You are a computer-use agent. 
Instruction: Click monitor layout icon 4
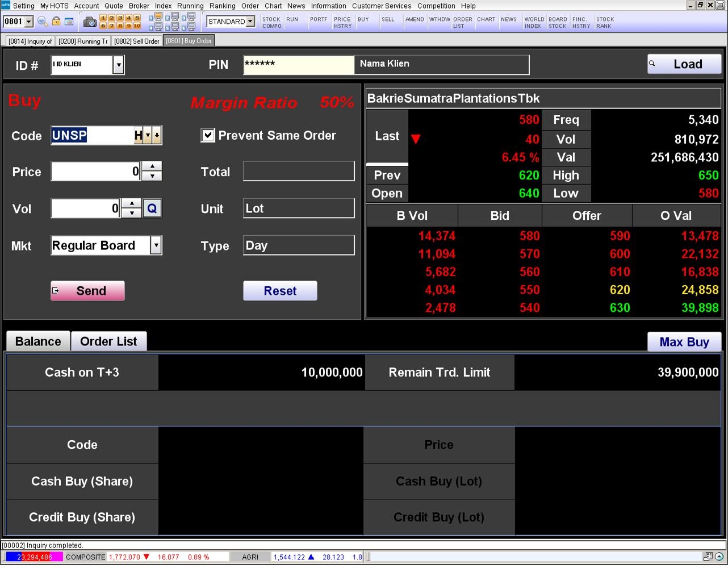[x=156, y=26]
